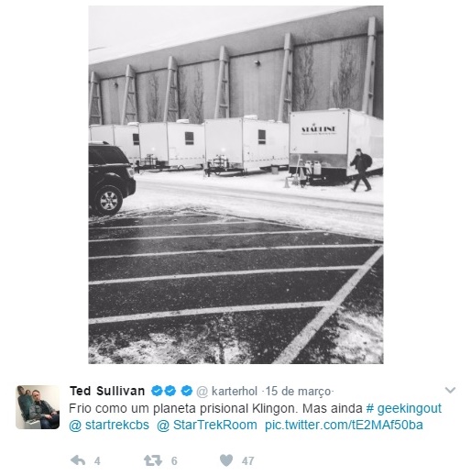This screenshot has width=471, height=476.
Task: Open the 15 de março timestamp
Action: tap(298, 392)
